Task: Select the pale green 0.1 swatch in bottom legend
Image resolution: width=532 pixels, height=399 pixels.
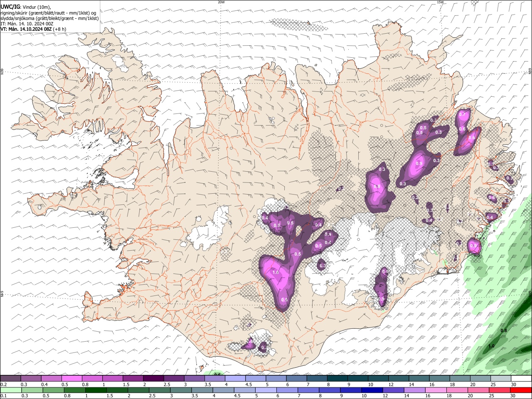Action: pyautogui.click(x=11, y=390)
